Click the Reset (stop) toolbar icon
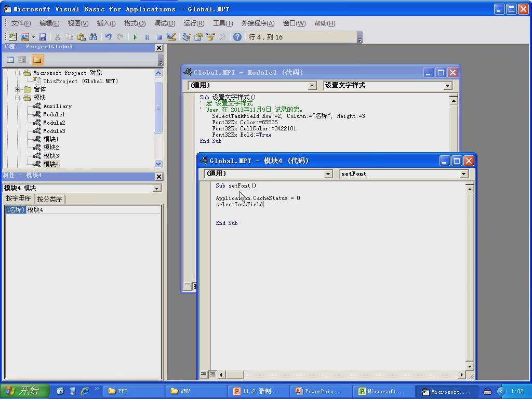Image resolution: width=532 pixels, height=399 pixels. pyautogui.click(x=159, y=37)
